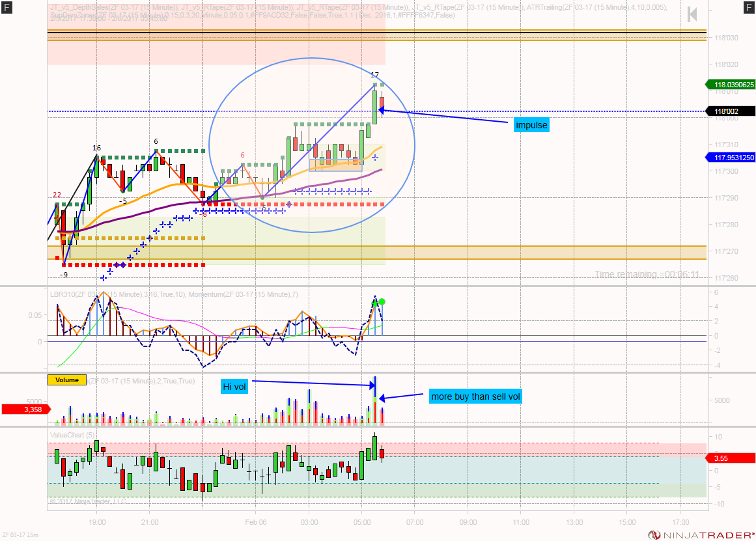Click the green dot on the LBR310 panel
This screenshot has height=541, width=756.
pyautogui.click(x=382, y=302)
